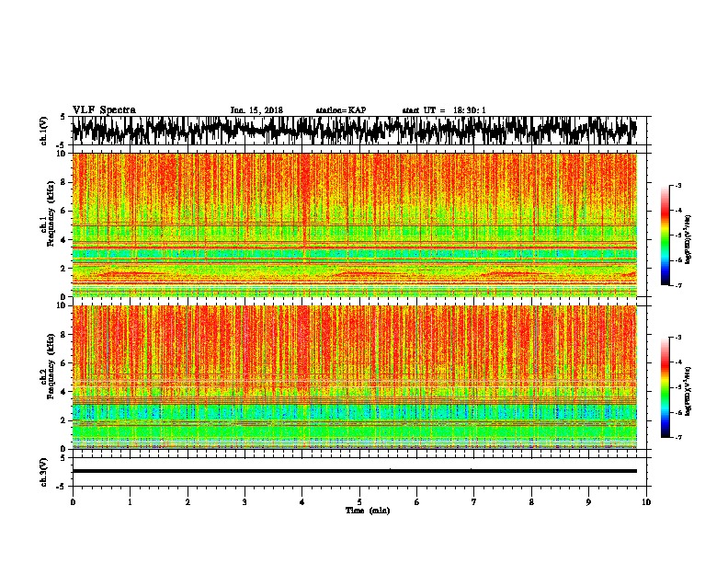Viewport: 728px width, 563px height.
Task: Click the ch.1 voltage waveform trace
Action: 354,130
